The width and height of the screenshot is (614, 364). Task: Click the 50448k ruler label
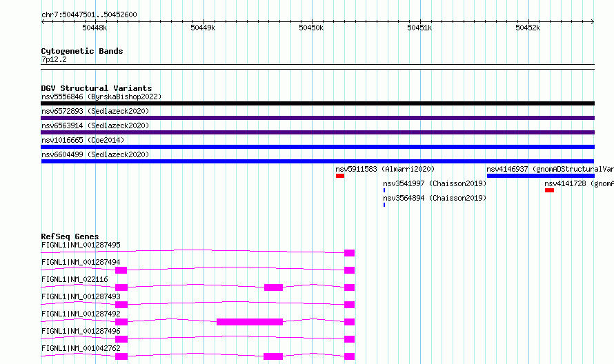click(x=95, y=28)
